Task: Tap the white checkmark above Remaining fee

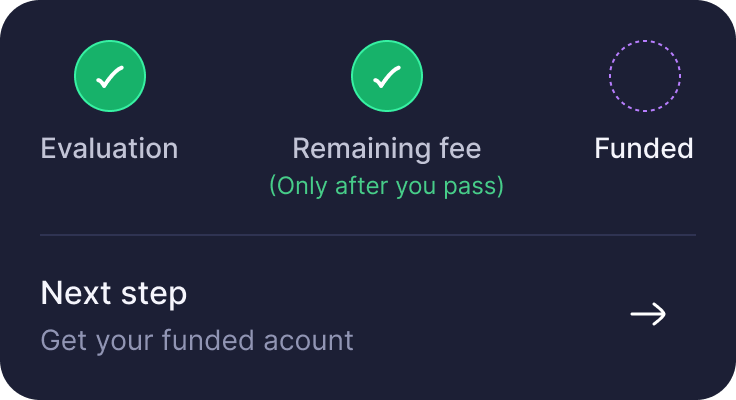Action: coord(387,77)
